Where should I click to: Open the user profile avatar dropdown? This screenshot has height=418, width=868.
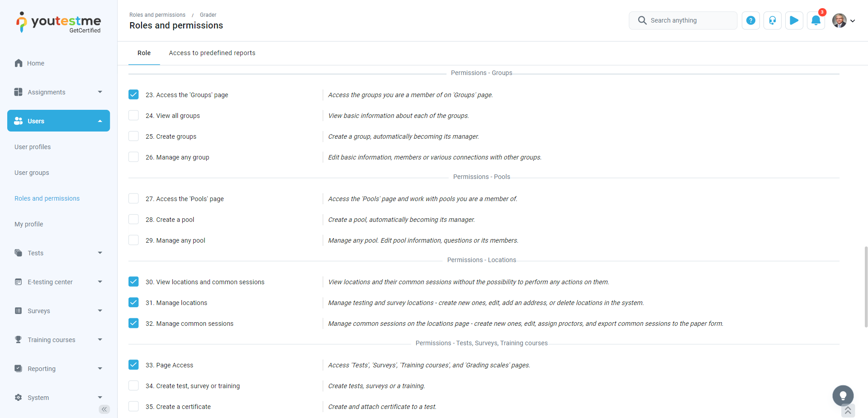[x=844, y=20]
